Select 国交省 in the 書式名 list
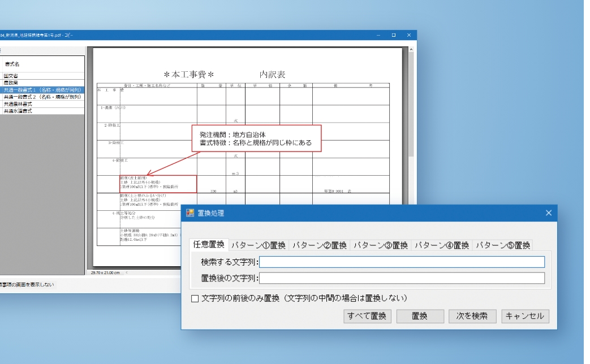This screenshot has width=590, height=364. (11, 76)
